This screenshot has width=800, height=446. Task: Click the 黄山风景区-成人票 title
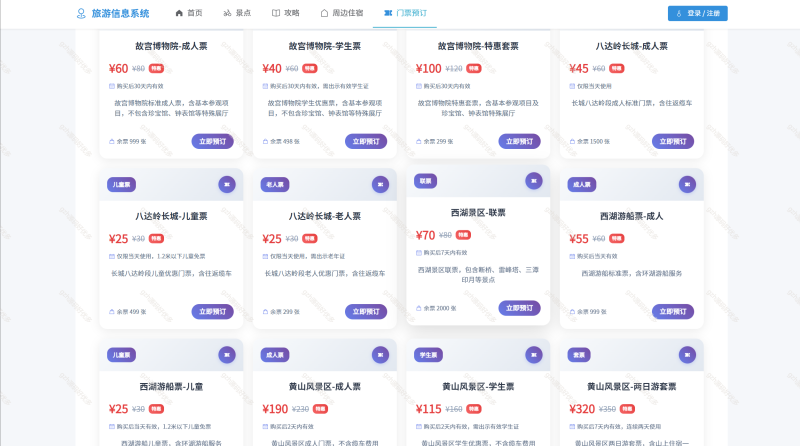324,387
